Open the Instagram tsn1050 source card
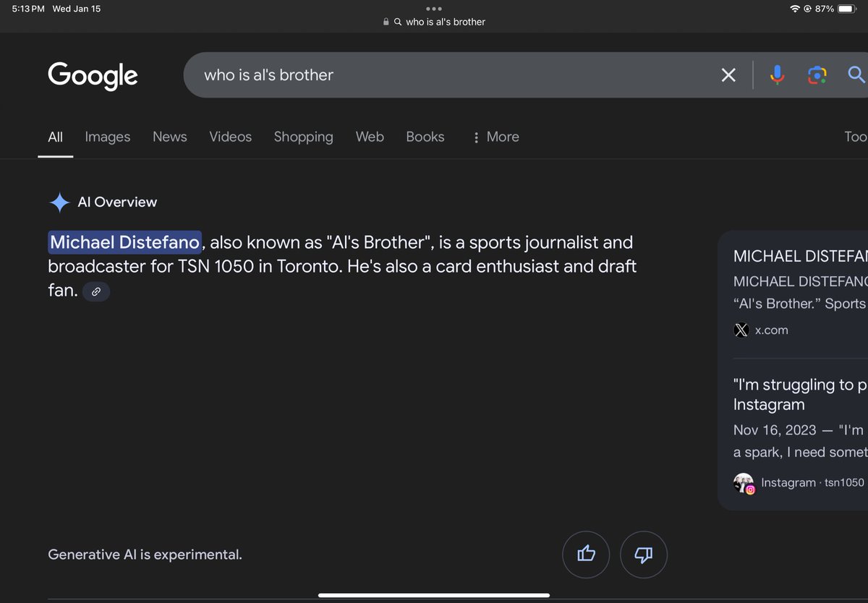Image resolution: width=868 pixels, height=603 pixels. 799,434
